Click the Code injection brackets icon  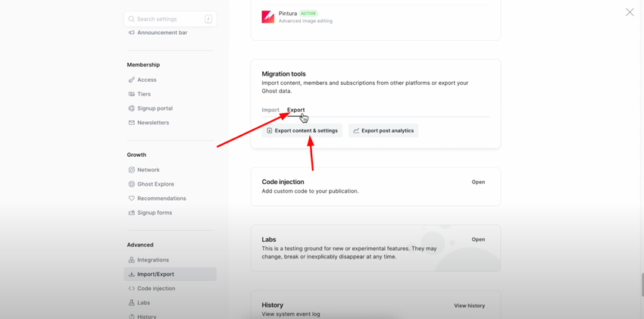click(131, 289)
